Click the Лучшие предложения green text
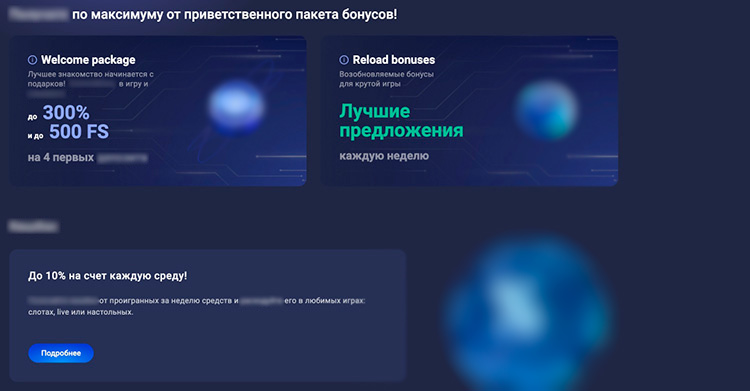 pos(401,121)
